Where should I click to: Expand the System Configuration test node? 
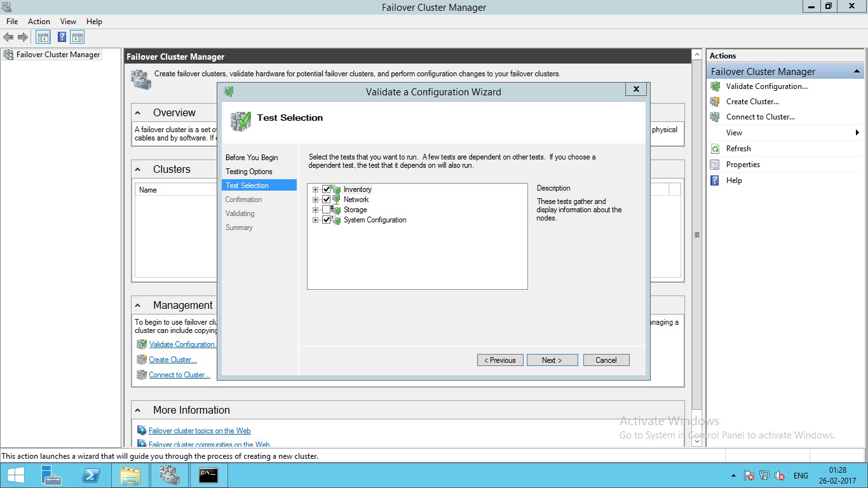(315, 220)
